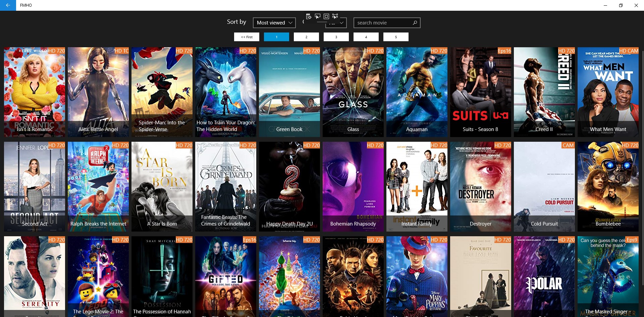The height and width of the screenshot is (317, 644).
Task: Open the Green Book movie
Action: [x=289, y=92]
